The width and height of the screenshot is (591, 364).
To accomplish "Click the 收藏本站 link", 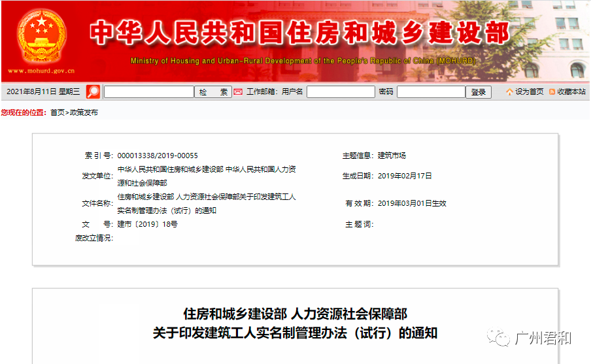I will point(571,92).
